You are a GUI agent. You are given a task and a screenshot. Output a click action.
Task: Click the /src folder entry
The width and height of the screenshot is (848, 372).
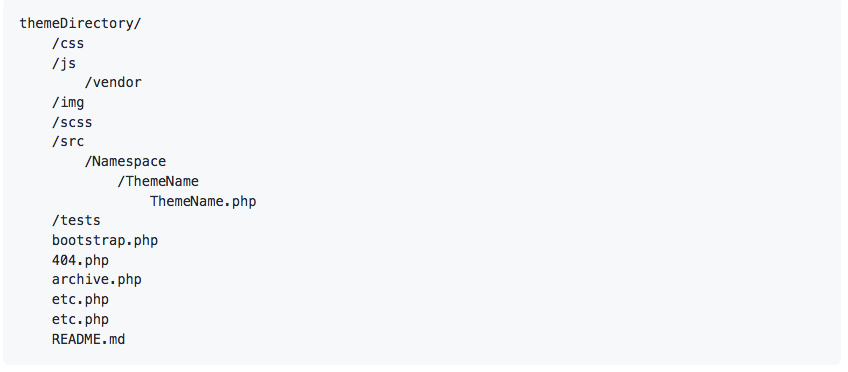coord(68,142)
